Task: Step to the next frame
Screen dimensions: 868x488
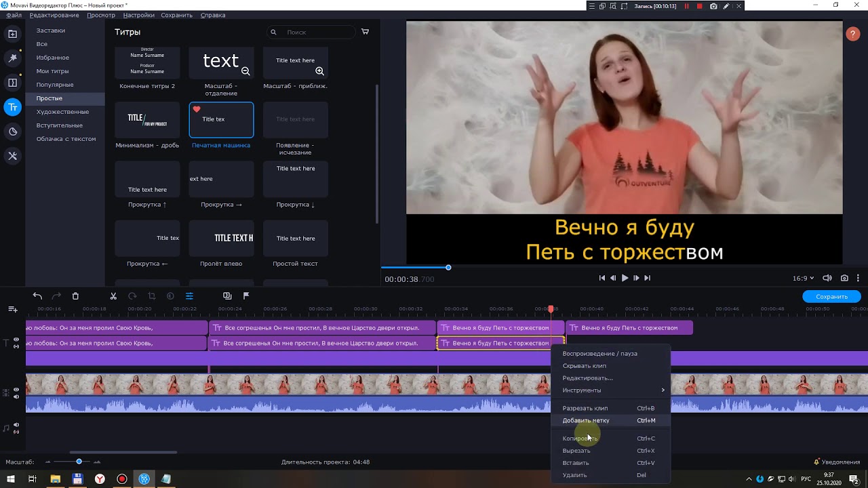Action: 636,278
